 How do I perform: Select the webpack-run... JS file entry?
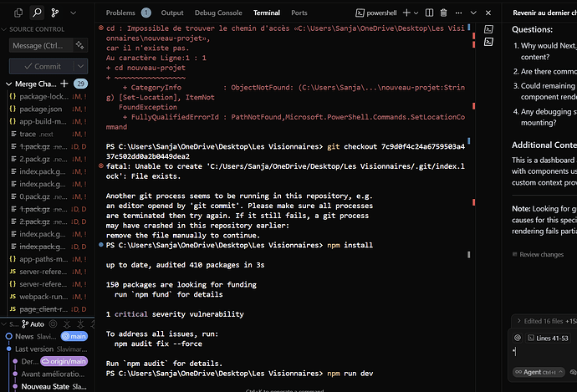click(48, 297)
